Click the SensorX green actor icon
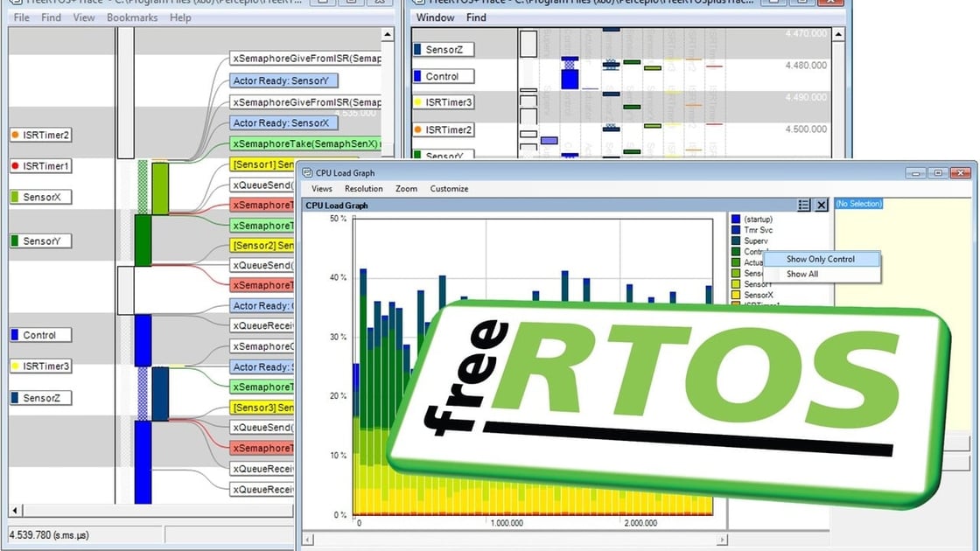This screenshot has height=551, width=980. (16, 196)
